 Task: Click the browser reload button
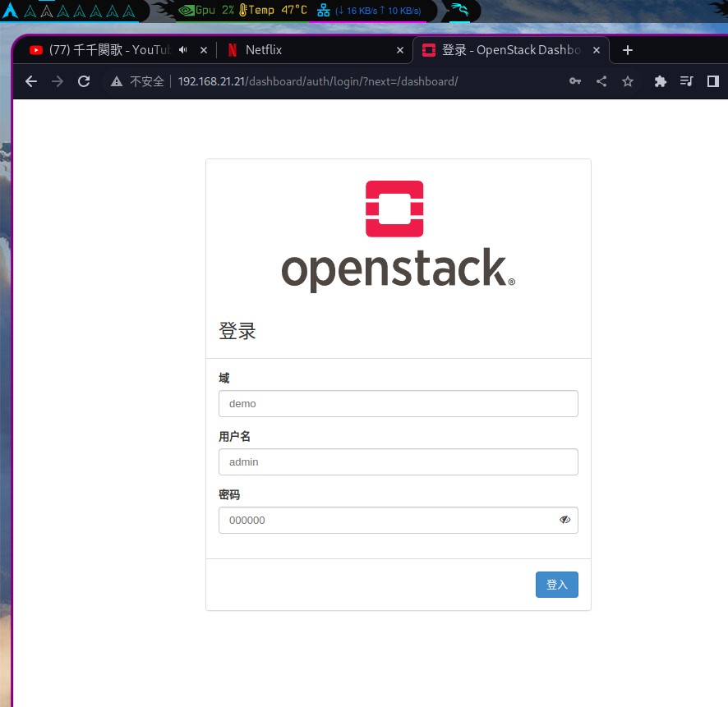click(x=85, y=81)
